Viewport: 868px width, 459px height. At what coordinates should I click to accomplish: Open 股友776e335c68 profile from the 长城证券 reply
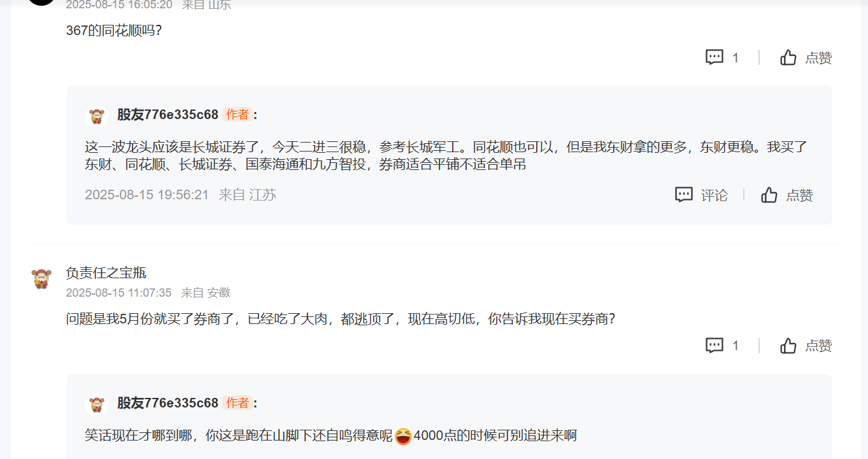click(167, 115)
